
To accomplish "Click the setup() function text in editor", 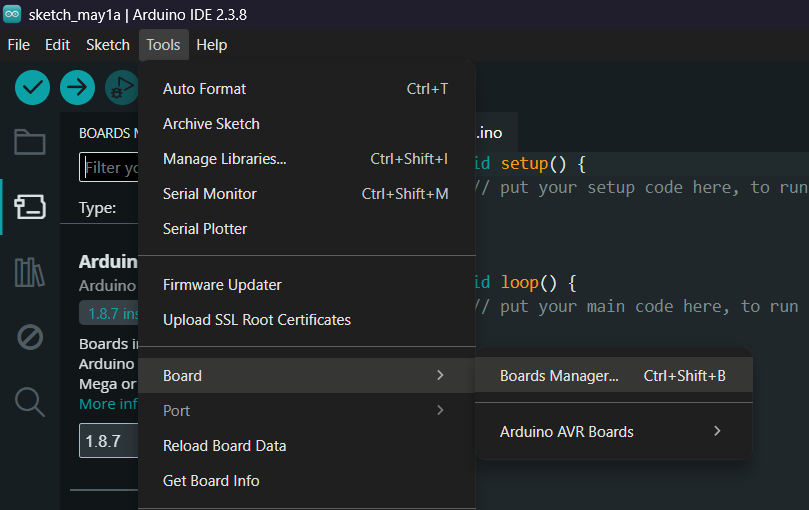I will [534, 164].
